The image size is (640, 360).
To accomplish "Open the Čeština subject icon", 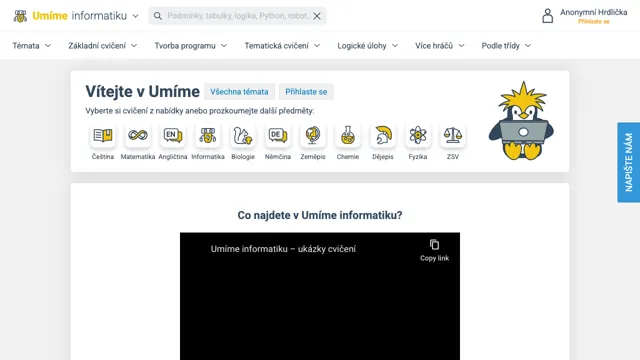I will pos(102,135).
